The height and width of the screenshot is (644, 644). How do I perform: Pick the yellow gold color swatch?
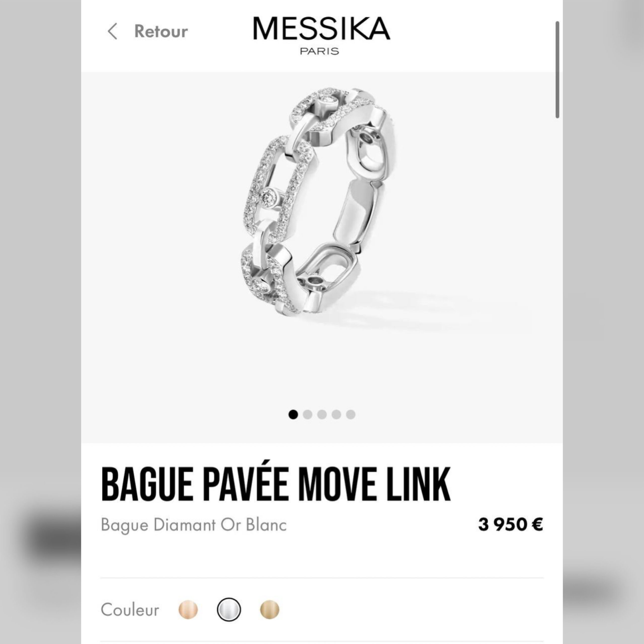click(269, 610)
